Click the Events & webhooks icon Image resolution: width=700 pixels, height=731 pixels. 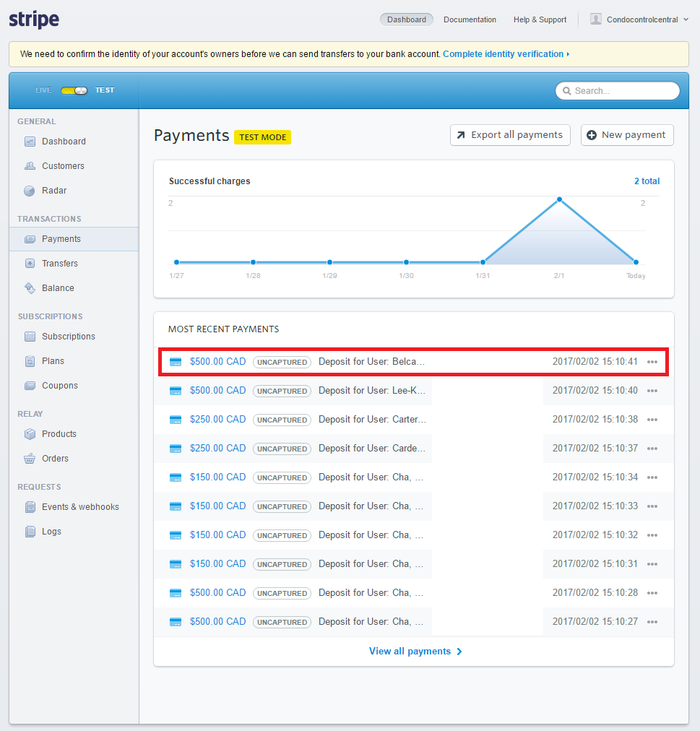(30, 507)
